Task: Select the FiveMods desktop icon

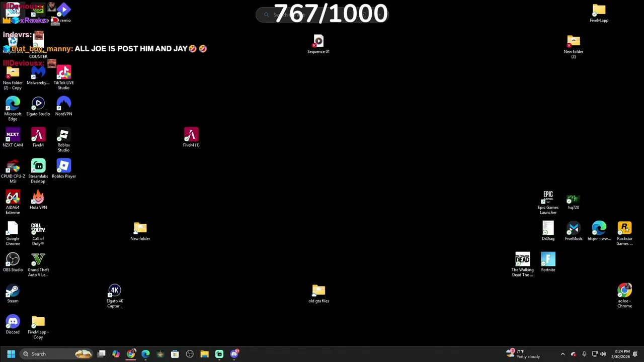Action: [573, 231]
